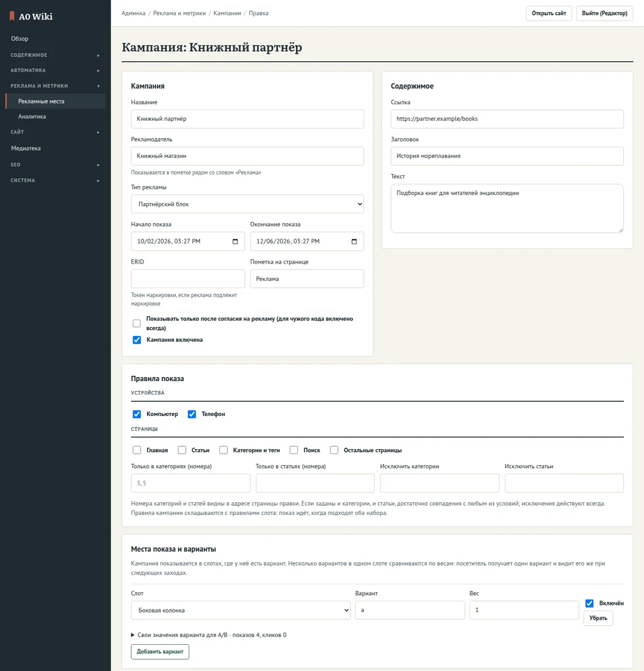
Task: Check the Остальные страницы checkbox
Action: click(334, 450)
